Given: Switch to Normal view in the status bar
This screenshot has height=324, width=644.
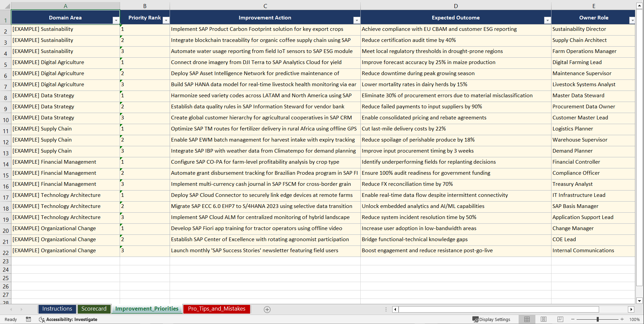Looking at the screenshot, I should tap(527, 319).
